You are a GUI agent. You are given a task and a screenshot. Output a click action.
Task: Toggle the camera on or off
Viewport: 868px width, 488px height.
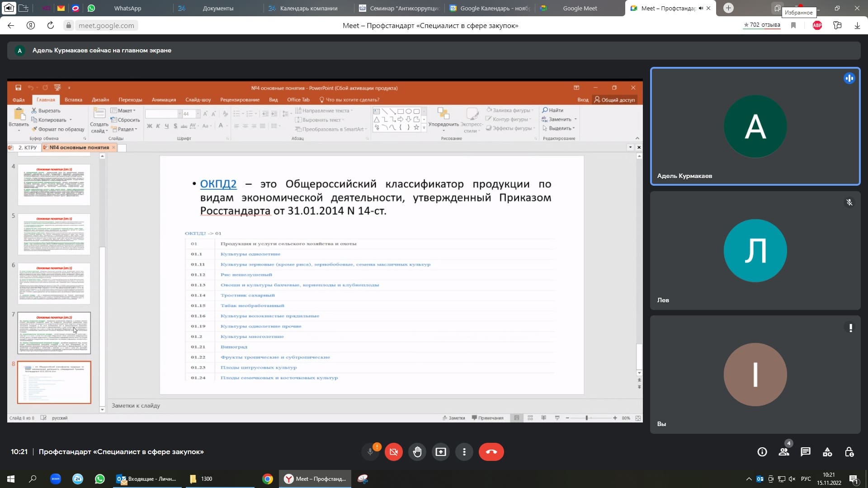pos(393,452)
